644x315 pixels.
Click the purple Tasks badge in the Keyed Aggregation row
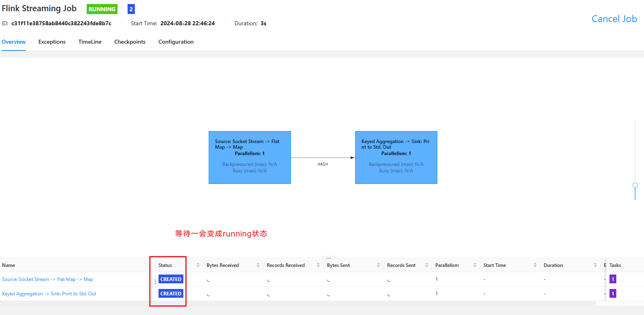point(613,294)
